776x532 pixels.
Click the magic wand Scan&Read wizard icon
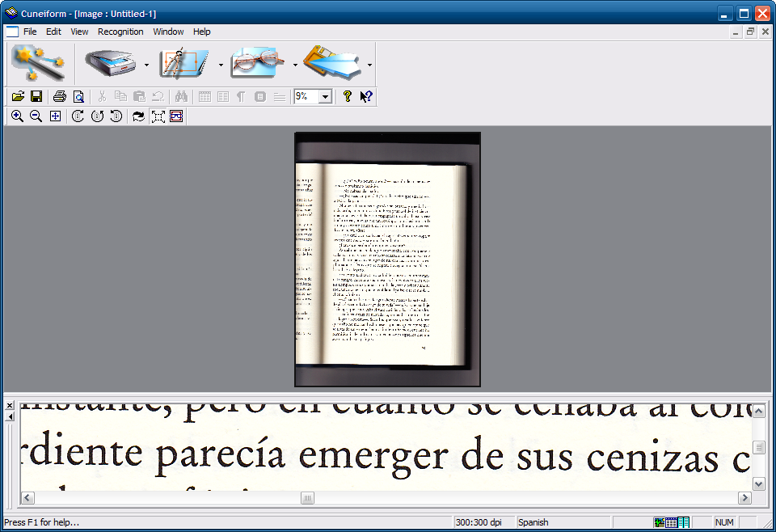tap(38, 63)
